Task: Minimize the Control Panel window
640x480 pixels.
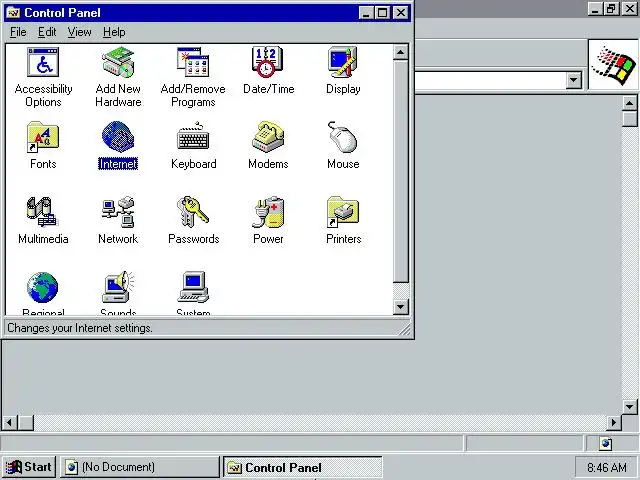Action: pyautogui.click(x=366, y=13)
